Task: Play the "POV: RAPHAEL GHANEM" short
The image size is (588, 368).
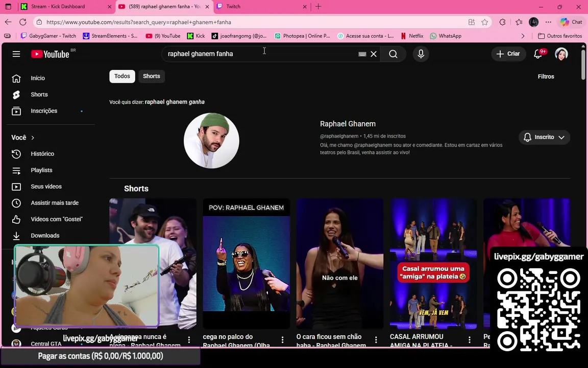Action: click(x=247, y=264)
